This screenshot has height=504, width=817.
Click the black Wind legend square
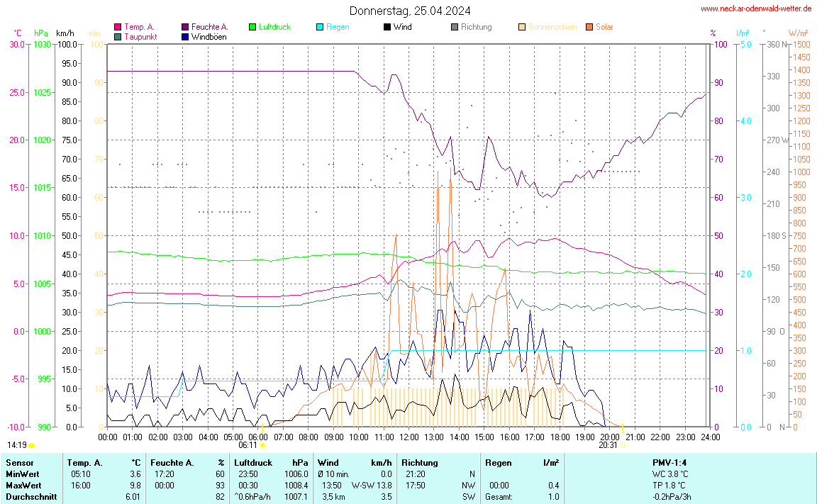[x=387, y=27]
